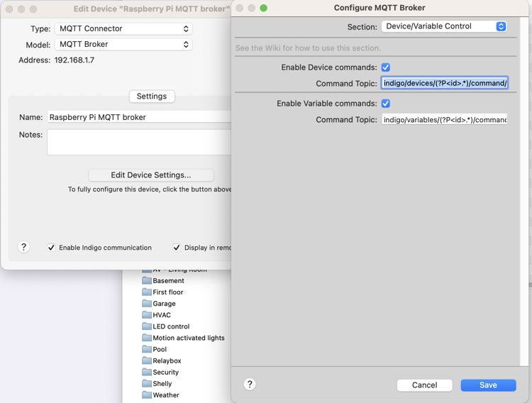Click the Motion activated lights folder icon
532x403 pixels.
[x=147, y=338]
